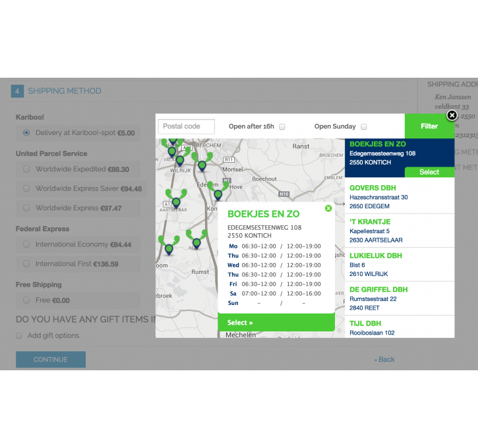Click the map pin near Boom
478x448 pixels.
169,250
